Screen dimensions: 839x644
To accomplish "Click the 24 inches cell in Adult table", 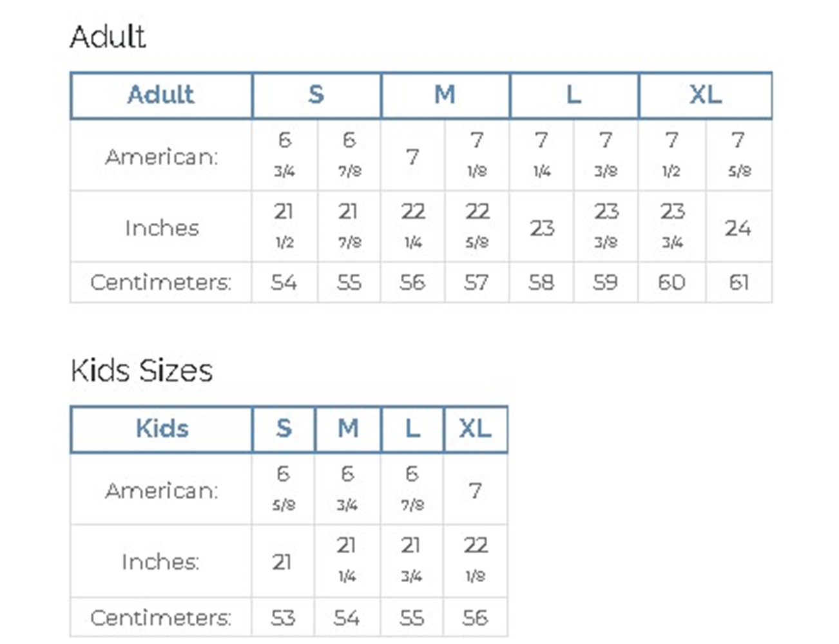I will coord(738,228).
